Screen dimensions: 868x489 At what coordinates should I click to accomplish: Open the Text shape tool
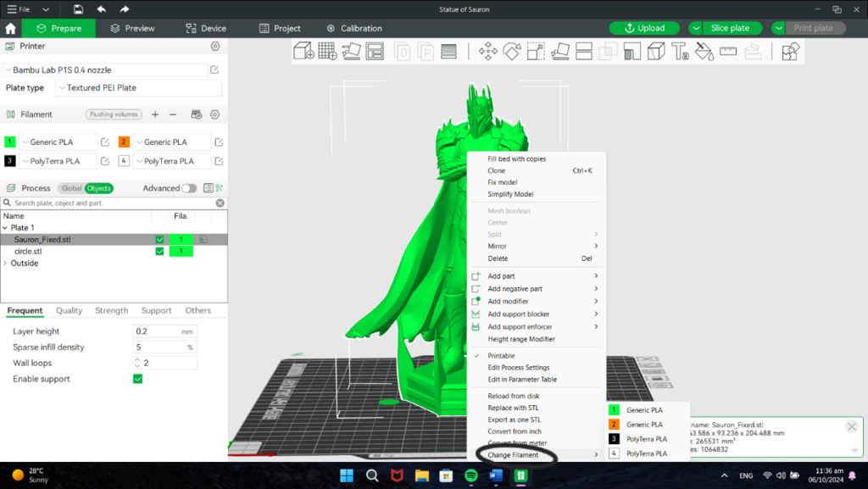680,52
